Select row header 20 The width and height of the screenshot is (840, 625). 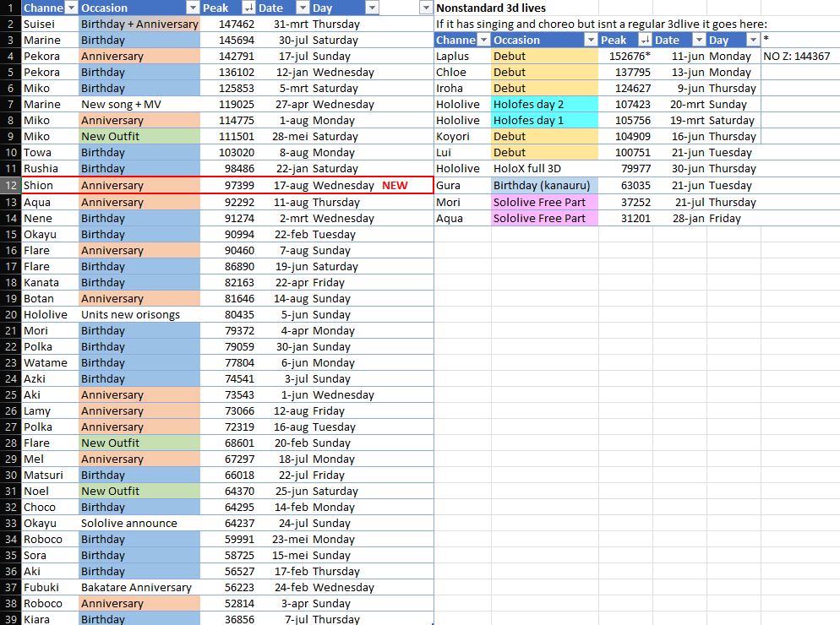coord(10,314)
